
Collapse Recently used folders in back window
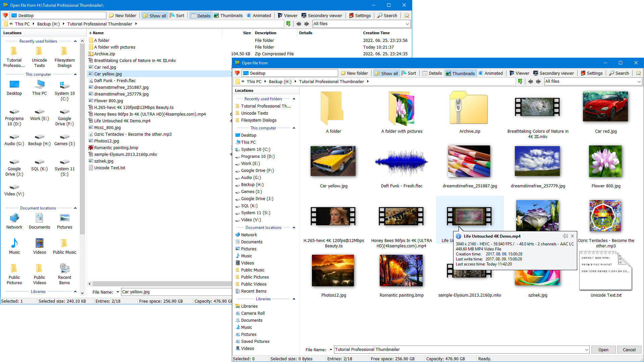(x=75, y=41)
